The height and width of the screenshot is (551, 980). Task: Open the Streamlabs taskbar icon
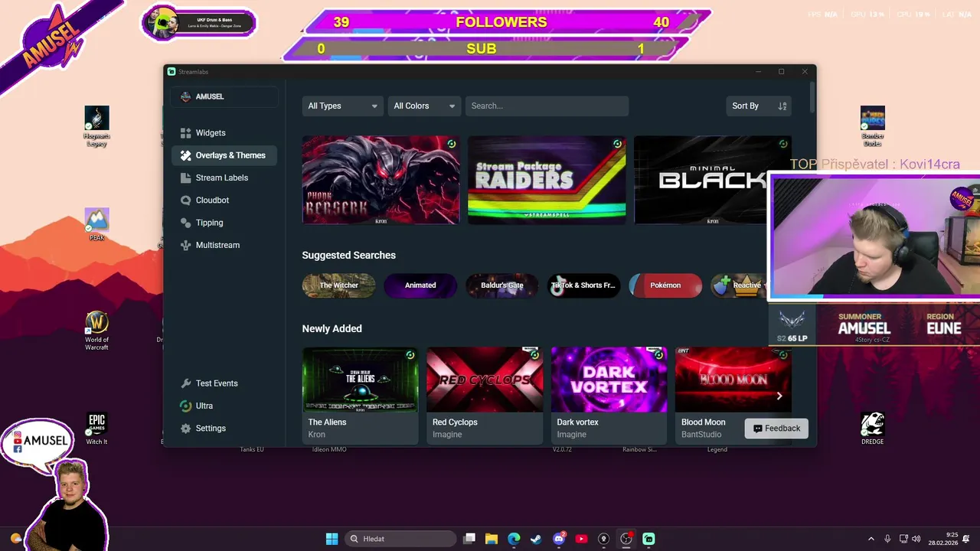click(x=648, y=539)
